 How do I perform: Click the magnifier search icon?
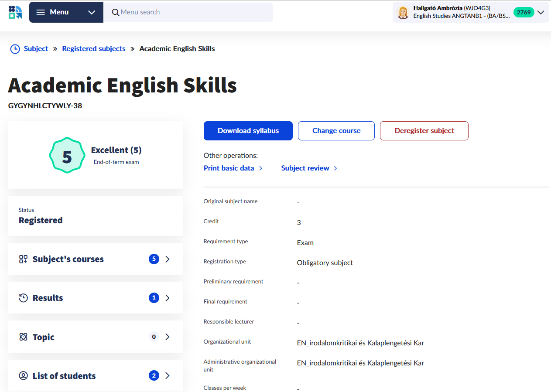(x=116, y=12)
